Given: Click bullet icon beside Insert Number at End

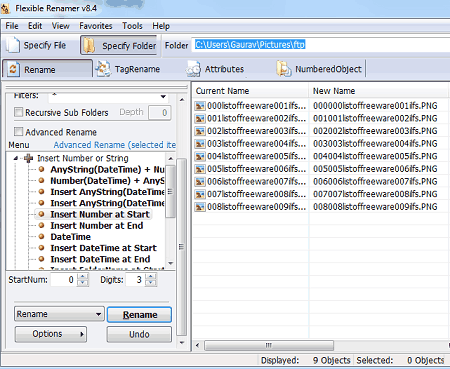Looking at the screenshot, I should pyautogui.click(x=41, y=225).
